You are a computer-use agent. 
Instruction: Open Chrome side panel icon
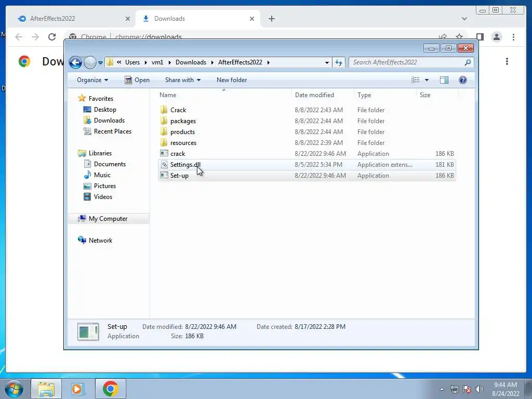pyautogui.click(x=480, y=37)
